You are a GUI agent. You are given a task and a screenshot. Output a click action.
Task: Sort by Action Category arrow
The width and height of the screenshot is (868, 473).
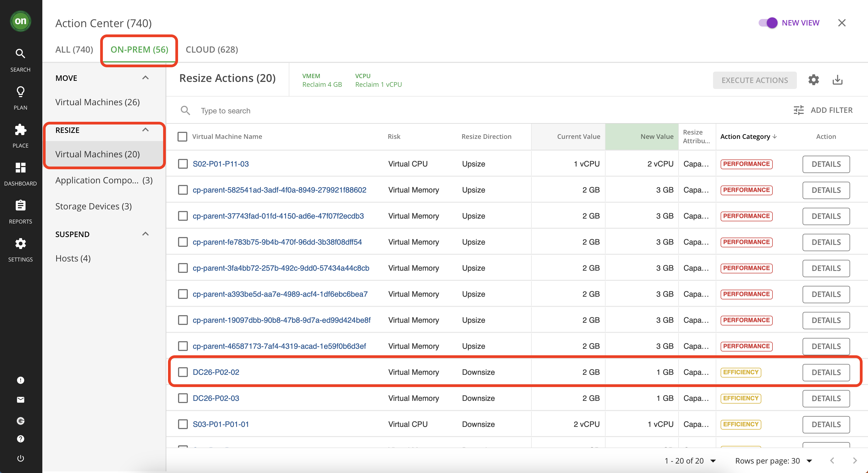pos(775,136)
